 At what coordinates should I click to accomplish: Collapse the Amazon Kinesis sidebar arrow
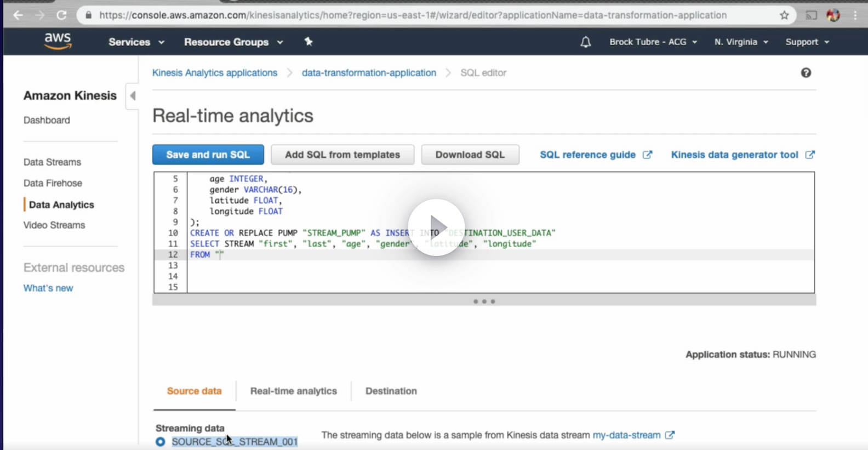132,96
